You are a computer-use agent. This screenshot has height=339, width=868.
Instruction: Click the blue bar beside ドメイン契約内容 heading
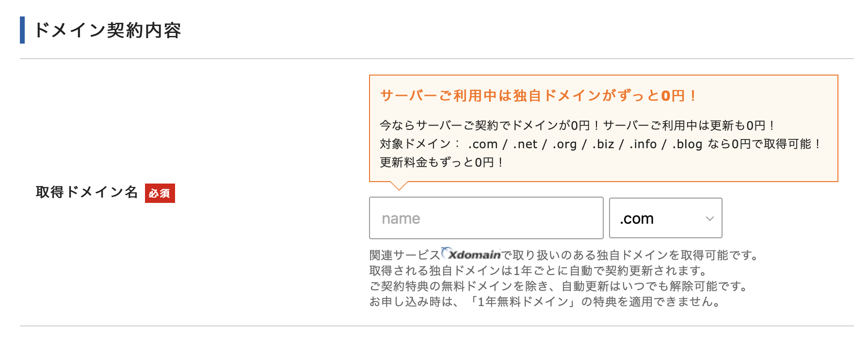(x=22, y=30)
